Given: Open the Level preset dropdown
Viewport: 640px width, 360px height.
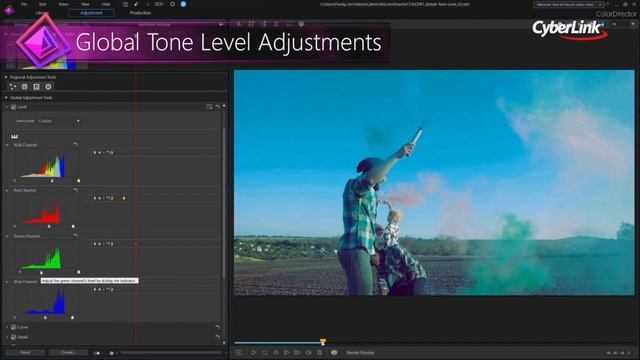Looking at the screenshot, I should [x=59, y=121].
